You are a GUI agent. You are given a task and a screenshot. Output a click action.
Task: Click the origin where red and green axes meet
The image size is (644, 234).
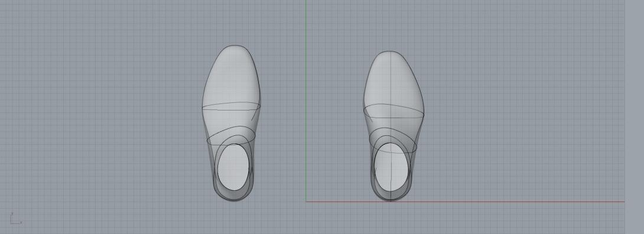pos(305,201)
